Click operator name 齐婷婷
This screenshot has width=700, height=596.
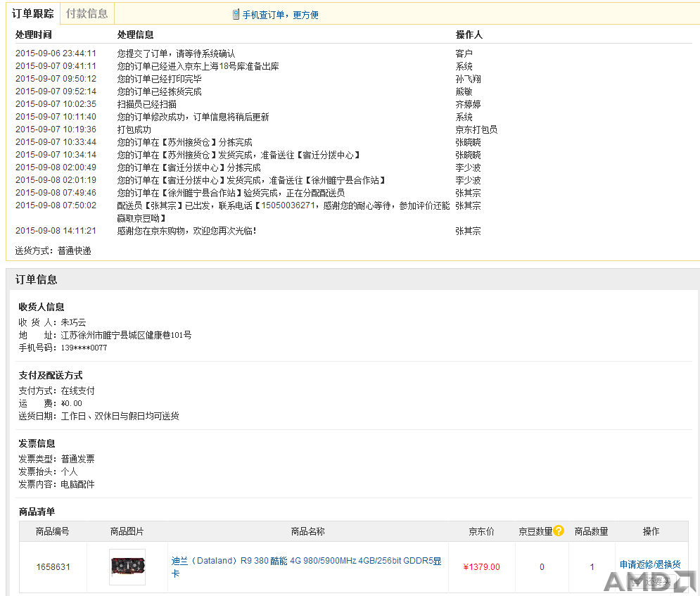point(468,104)
